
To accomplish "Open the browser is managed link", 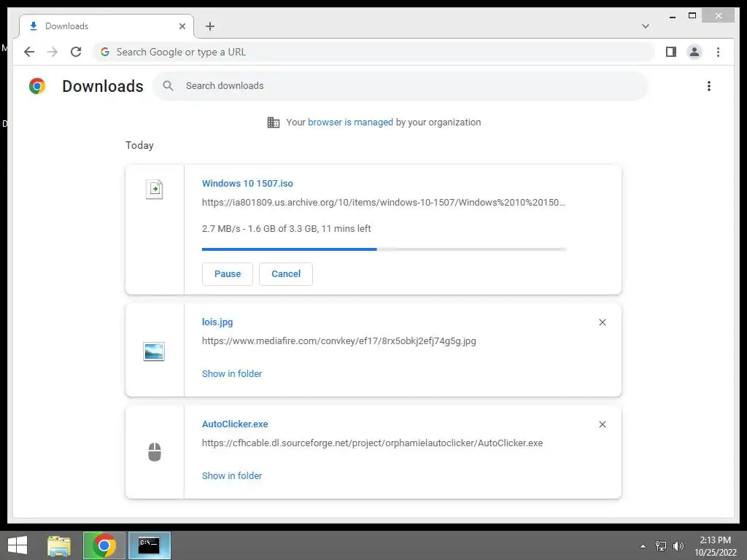I will [350, 122].
